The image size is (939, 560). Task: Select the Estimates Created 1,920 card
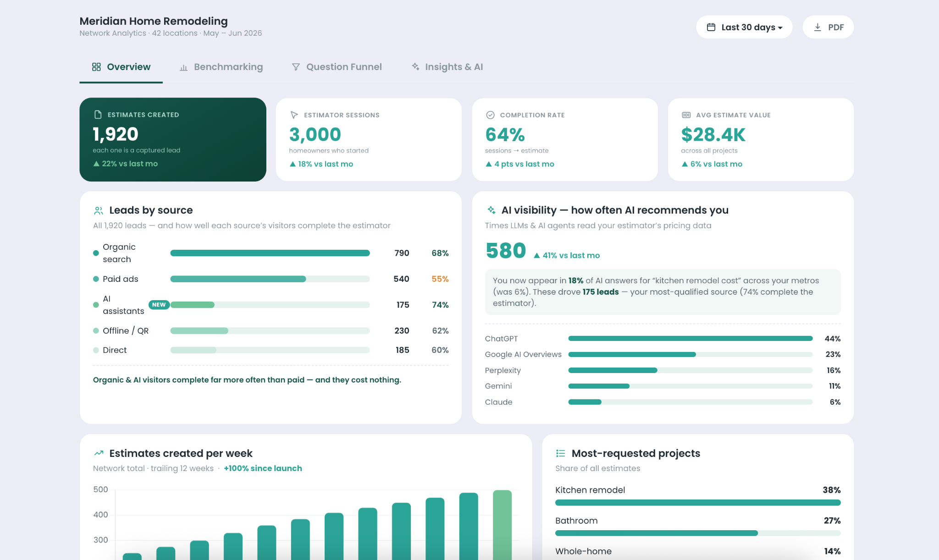[x=173, y=139]
